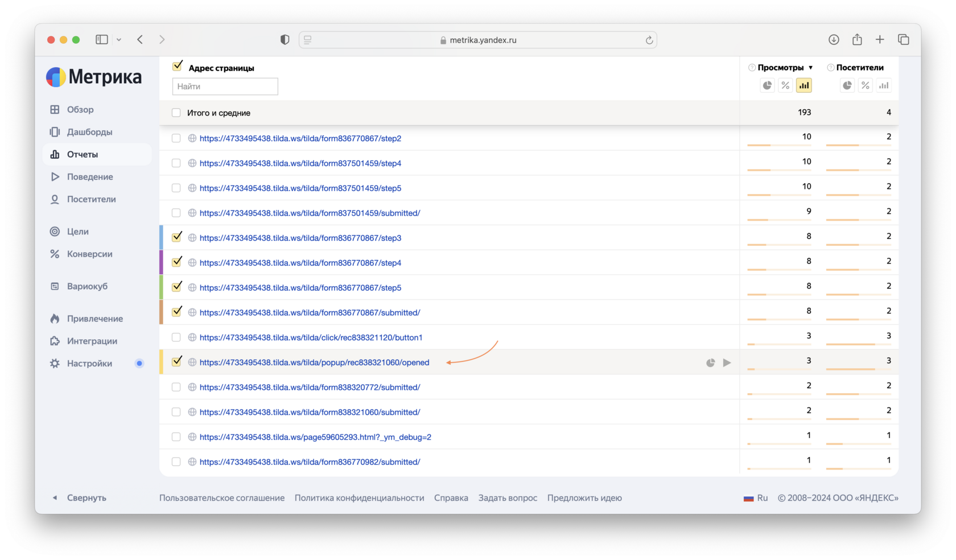Image resolution: width=956 pixels, height=560 pixels.
Task: Open the click/rec838321120/button1 link
Action: [311, 337]
